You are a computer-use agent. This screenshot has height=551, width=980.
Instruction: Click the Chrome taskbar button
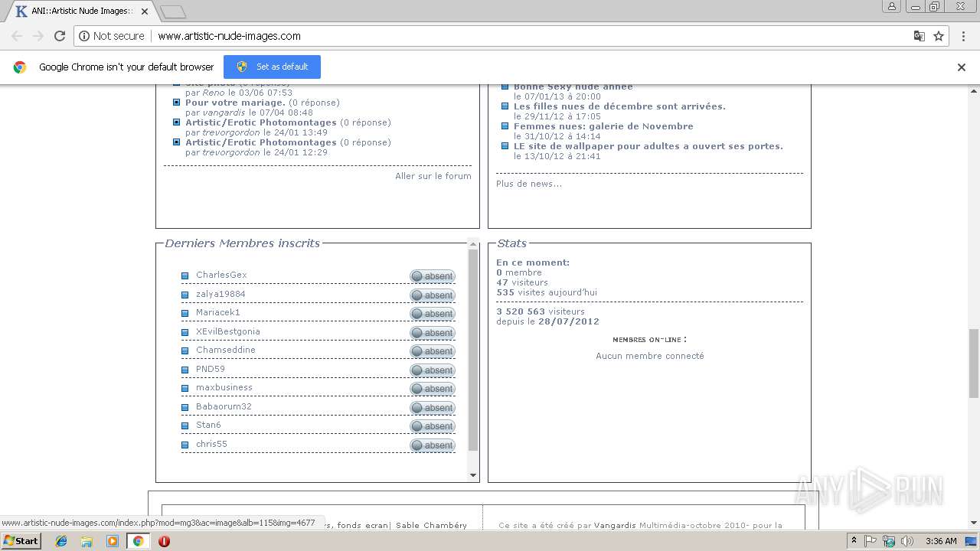click(x=139, y=541)
